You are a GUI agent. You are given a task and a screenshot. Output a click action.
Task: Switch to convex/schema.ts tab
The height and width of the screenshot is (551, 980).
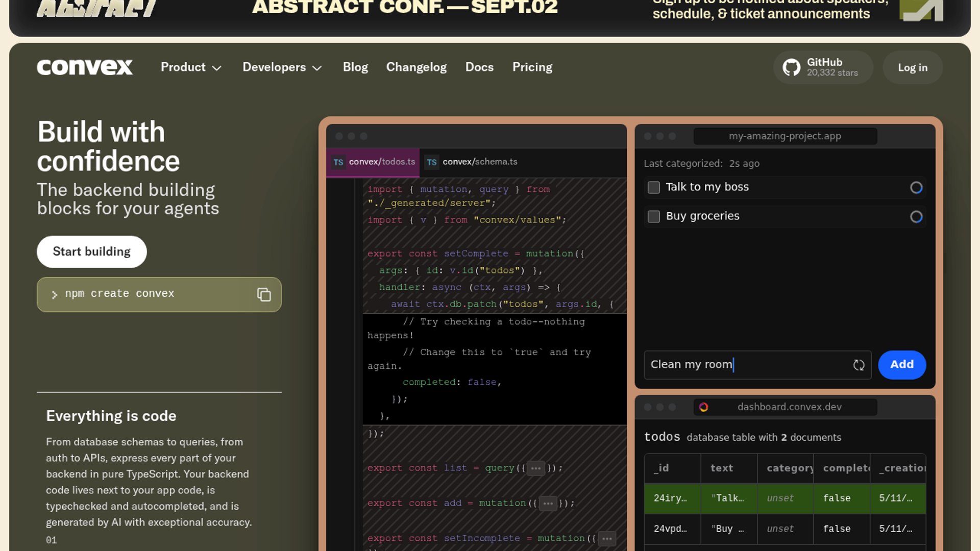tap(471, 162)
